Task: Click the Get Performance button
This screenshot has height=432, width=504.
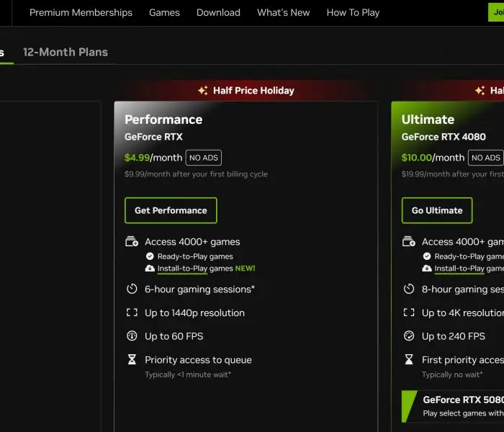Action: coord(171,210)
